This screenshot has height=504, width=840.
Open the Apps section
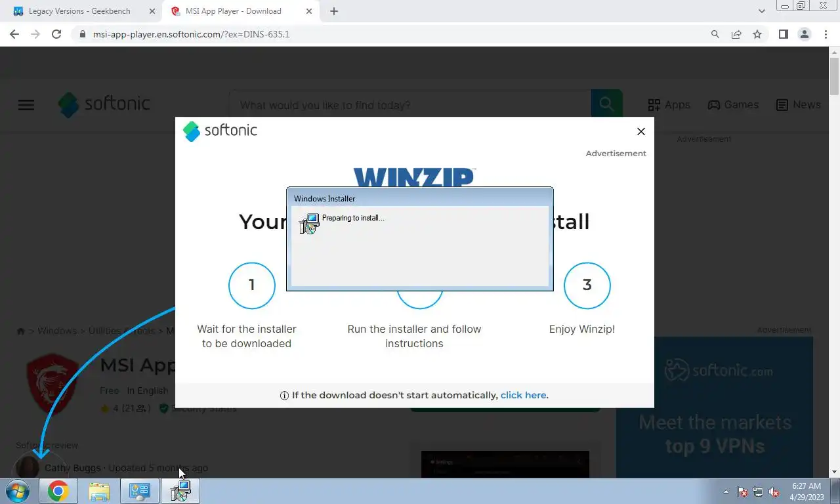[x=669, y=105]
